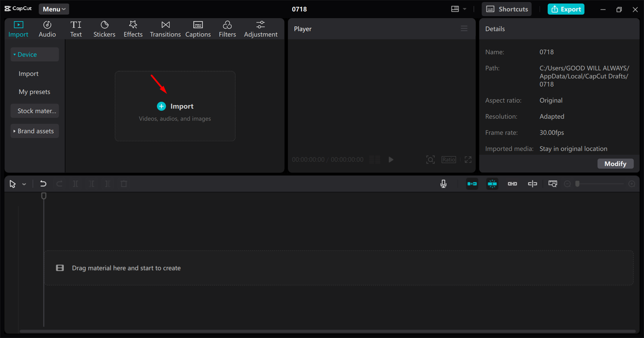
Task: Open the cursor tool dropdown arrow
Action: pyautogui.click(x=24, y=184)
